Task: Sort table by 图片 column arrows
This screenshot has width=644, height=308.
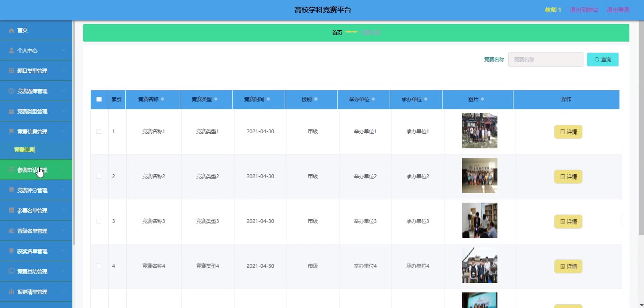Action: coord(482,99)
